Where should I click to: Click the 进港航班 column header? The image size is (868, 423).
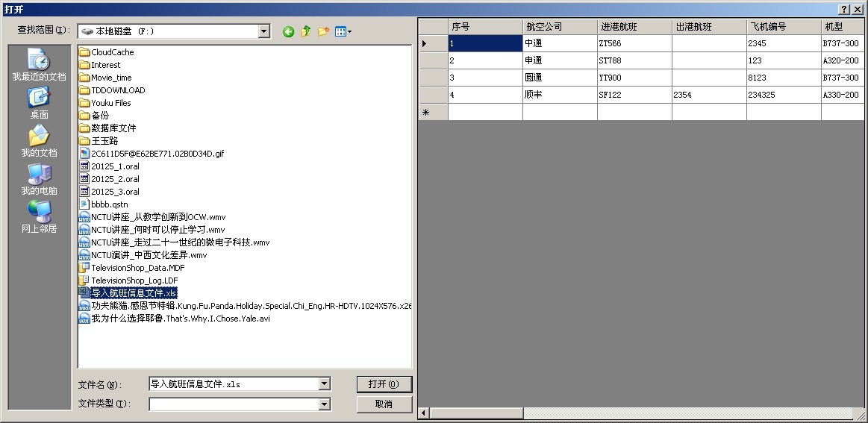click(634, 27)
